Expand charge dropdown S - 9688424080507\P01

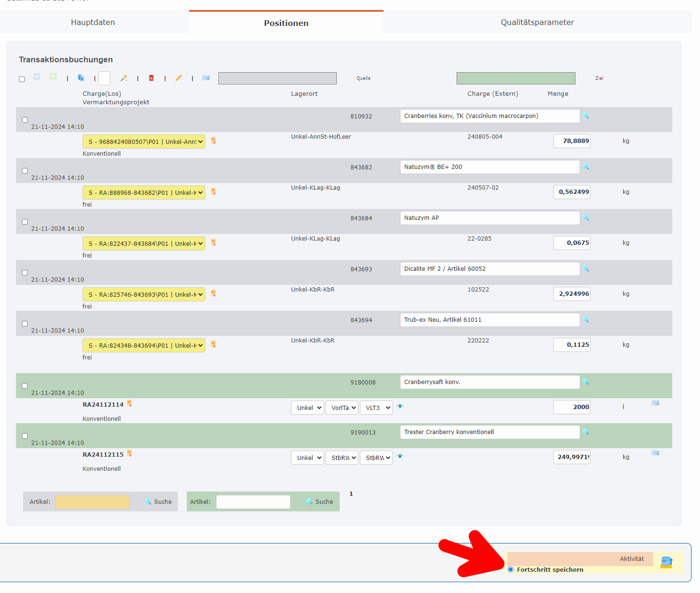144,142
